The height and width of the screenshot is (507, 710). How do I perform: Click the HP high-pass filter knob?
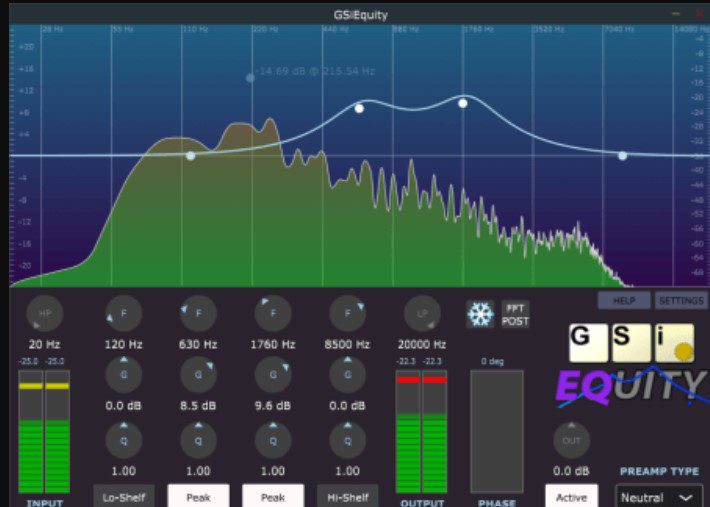(x=44, y=313)
